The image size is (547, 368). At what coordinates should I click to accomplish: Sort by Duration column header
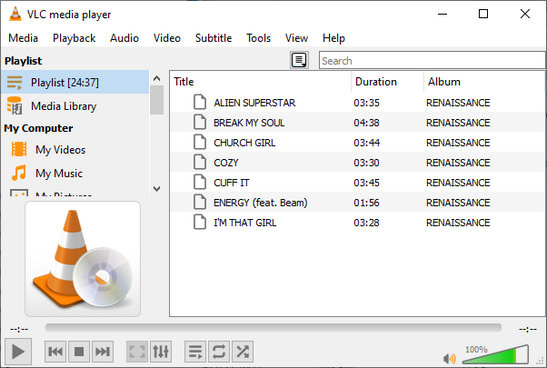(x=387, y=82)
